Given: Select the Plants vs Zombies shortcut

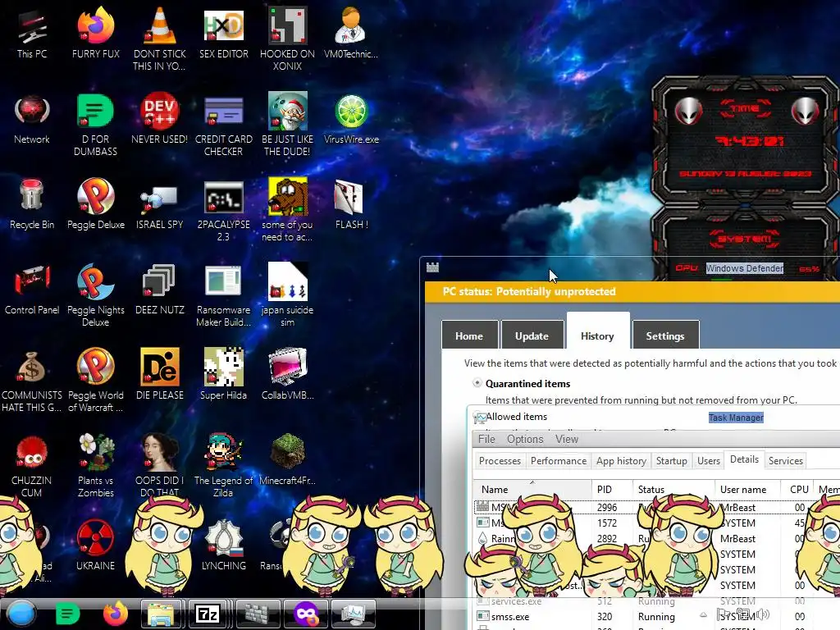Looking at the screenshot, I should click(x=95, y=465).
